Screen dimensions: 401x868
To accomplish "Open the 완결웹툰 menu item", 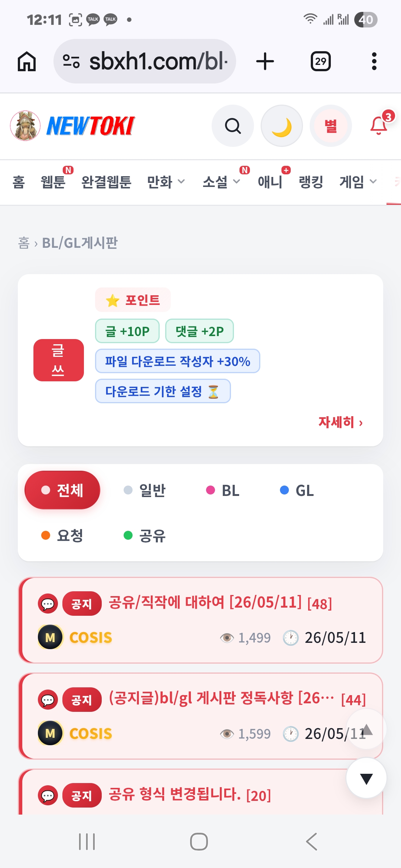I will coord(107,182).
